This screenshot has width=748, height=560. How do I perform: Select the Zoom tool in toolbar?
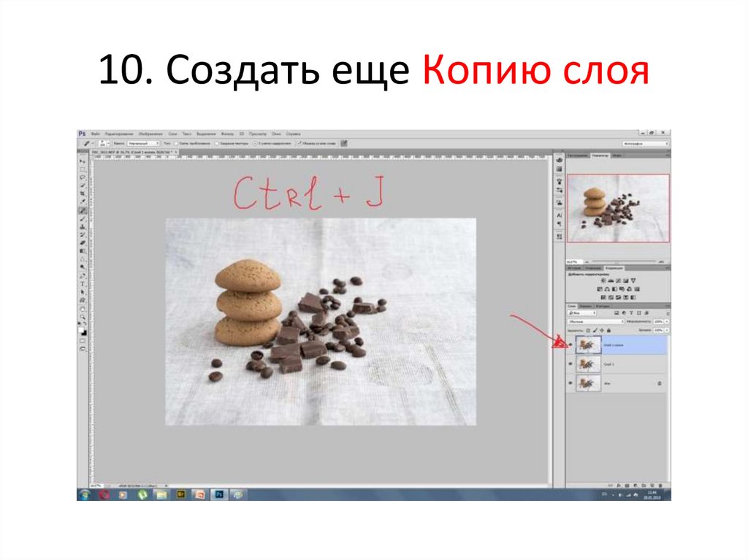coord(83,317)
